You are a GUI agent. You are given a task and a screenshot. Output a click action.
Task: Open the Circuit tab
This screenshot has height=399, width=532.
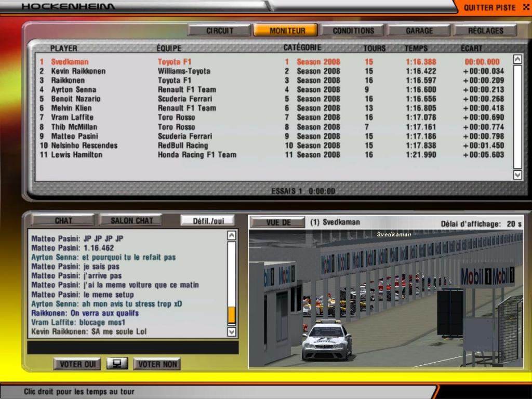click(220, 31)
